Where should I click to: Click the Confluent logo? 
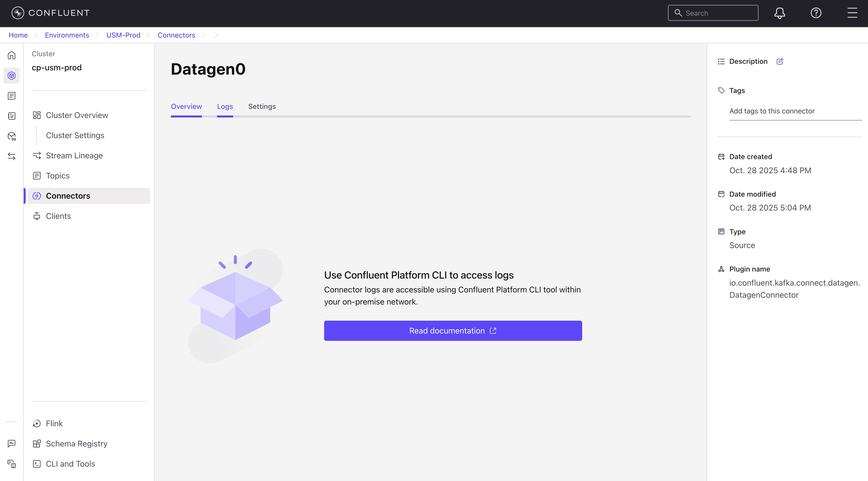tap(51, 13)
